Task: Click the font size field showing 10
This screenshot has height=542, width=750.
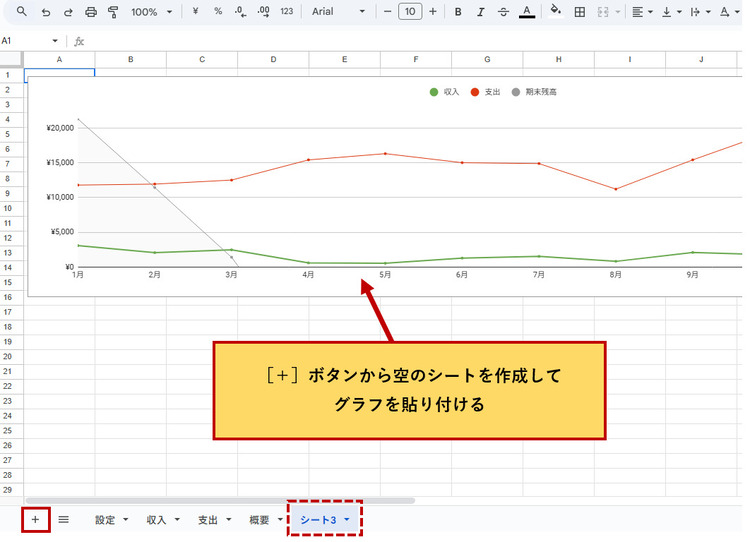Action: click(410, 11)
